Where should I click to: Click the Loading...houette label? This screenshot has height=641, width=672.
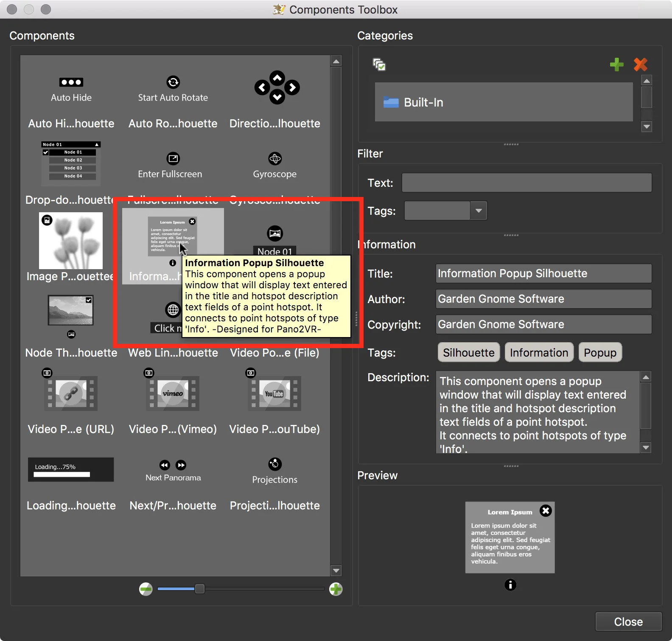pyautogui.click(x=71, y=506)
